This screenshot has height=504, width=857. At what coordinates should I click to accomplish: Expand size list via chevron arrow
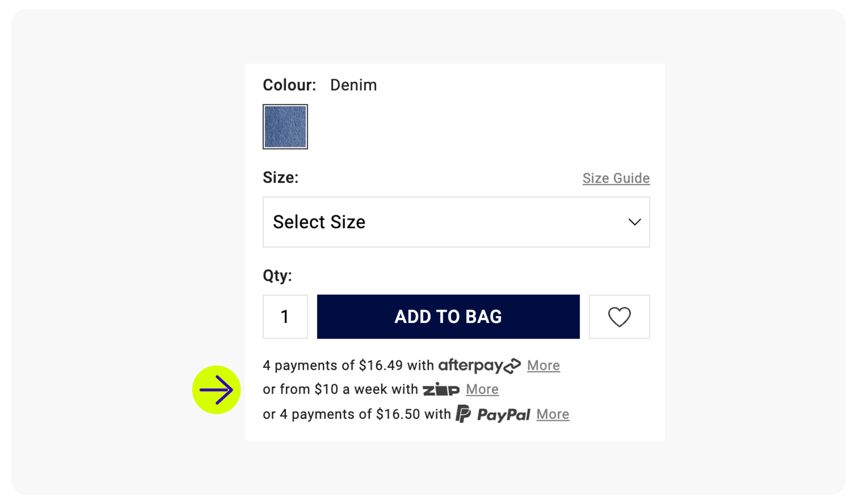tap(634, 222)
